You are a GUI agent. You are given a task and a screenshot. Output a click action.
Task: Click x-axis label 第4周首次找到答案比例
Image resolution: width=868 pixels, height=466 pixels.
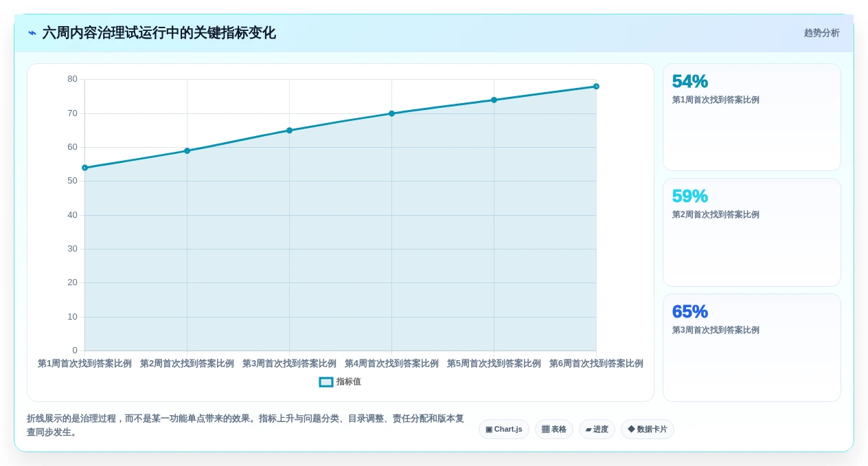[x=391, y=364]
